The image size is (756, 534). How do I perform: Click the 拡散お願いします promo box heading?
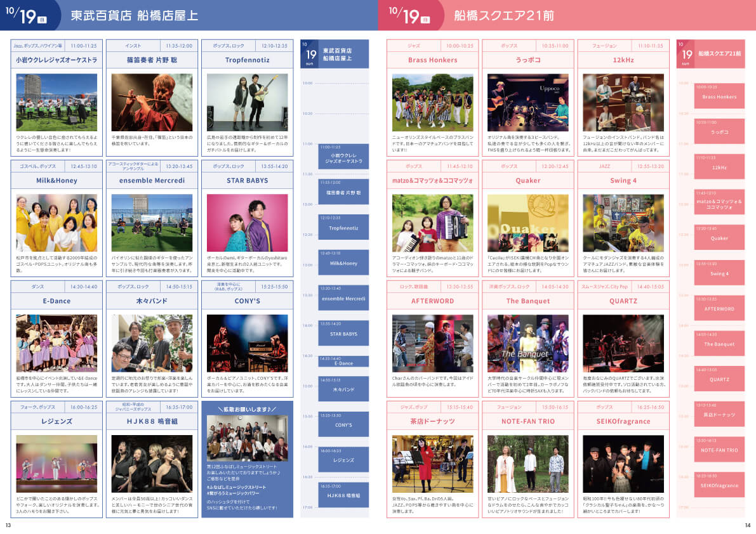pyautogui.click(x=247, y=409)
